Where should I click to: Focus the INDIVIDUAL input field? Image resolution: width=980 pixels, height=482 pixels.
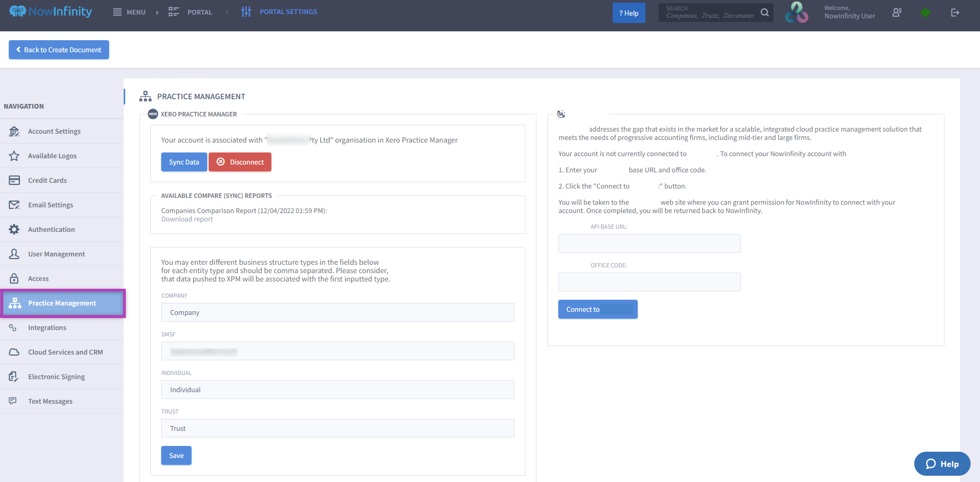(338, 390)
